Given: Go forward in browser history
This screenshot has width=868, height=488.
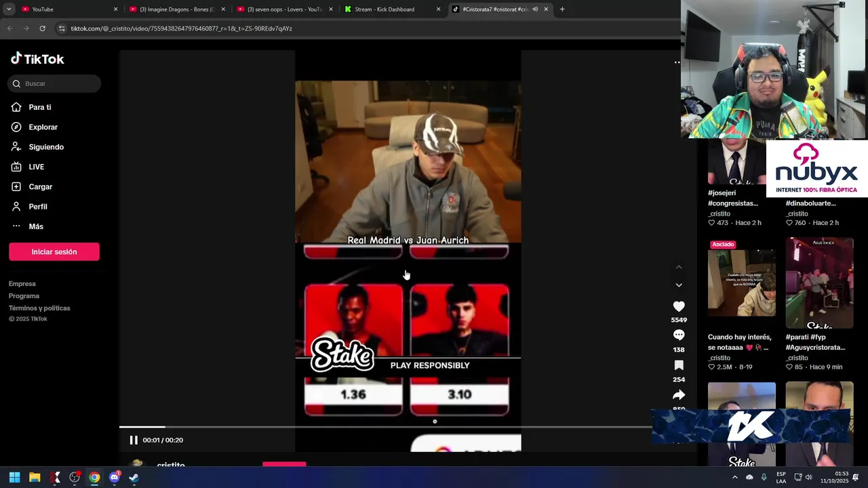Looking at the screenshot, I should [26, 28].
